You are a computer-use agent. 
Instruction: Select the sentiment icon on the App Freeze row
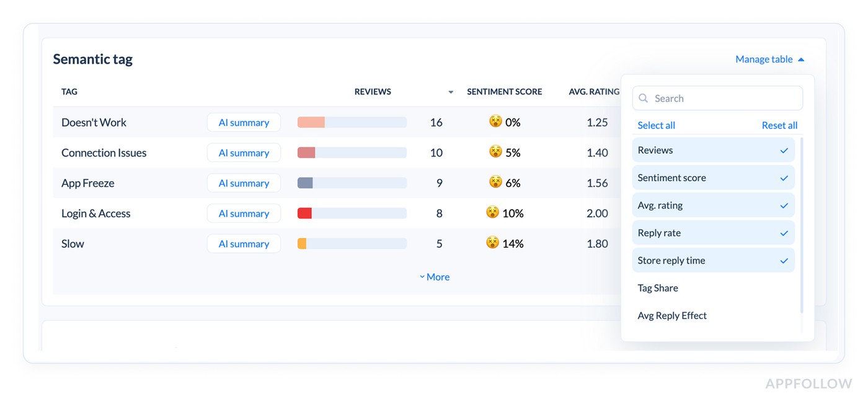(x=493, y=183)
